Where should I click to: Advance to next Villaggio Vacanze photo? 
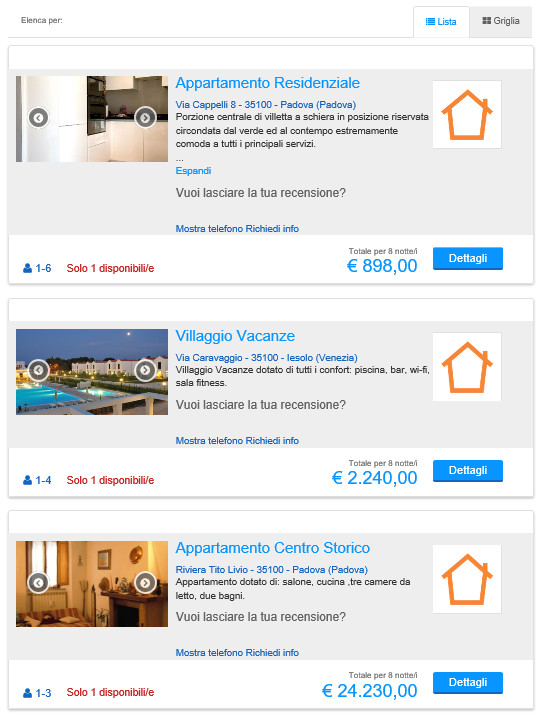click(145, 370)
